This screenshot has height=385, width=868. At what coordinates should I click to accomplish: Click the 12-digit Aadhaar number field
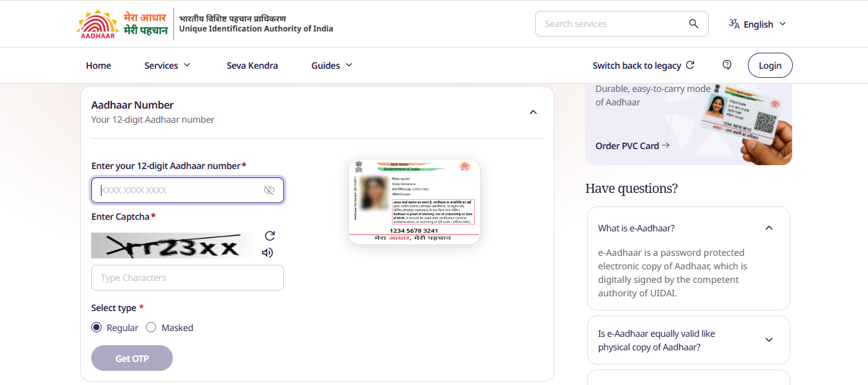coord(188,190)
